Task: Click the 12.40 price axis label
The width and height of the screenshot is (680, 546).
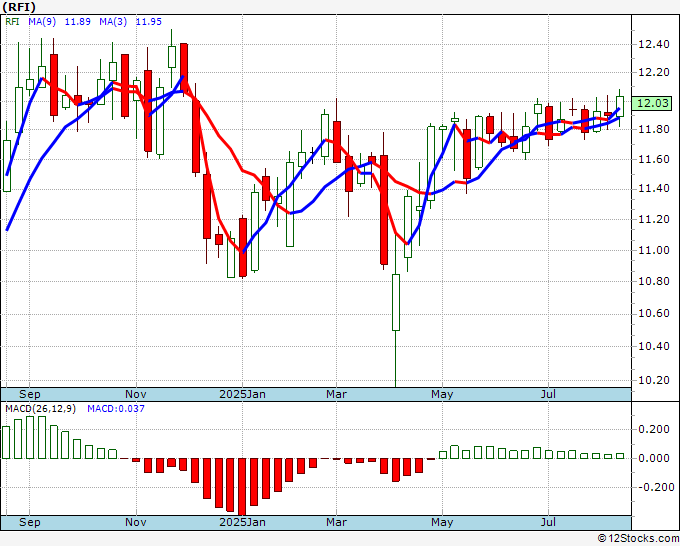Action: tap(653, 44)
